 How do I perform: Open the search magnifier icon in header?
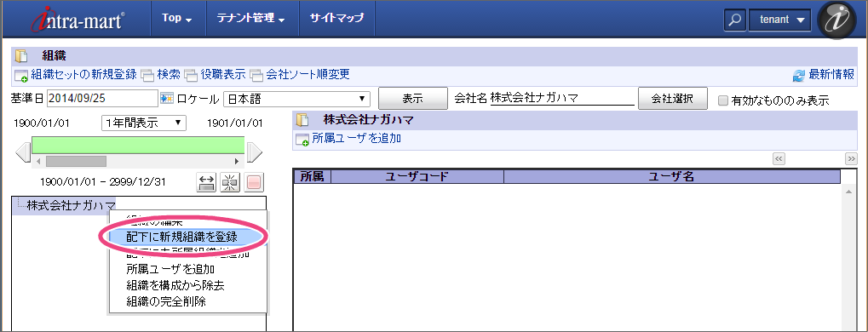coord(734,20)
